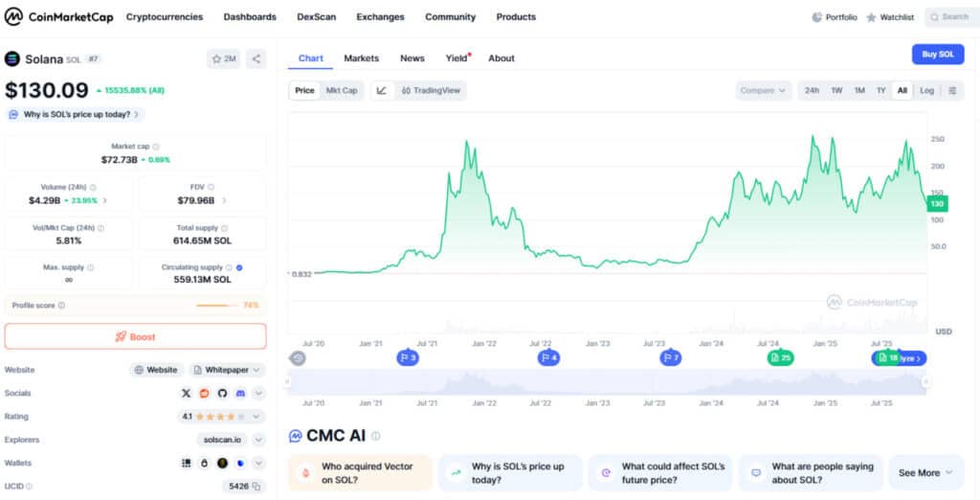
Task: Copy the UCID 5426 value
Action: pos(256,487)
